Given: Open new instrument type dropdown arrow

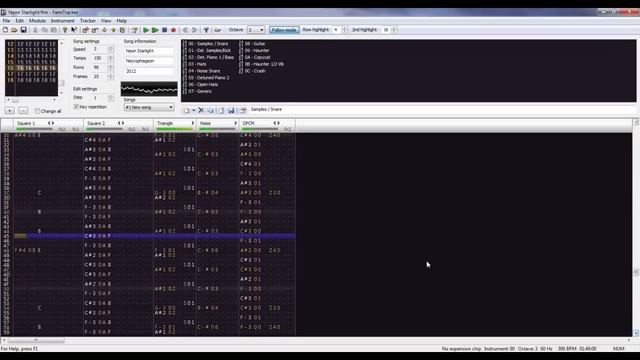Looking at the screenshot, I should (x=193, y=110).
